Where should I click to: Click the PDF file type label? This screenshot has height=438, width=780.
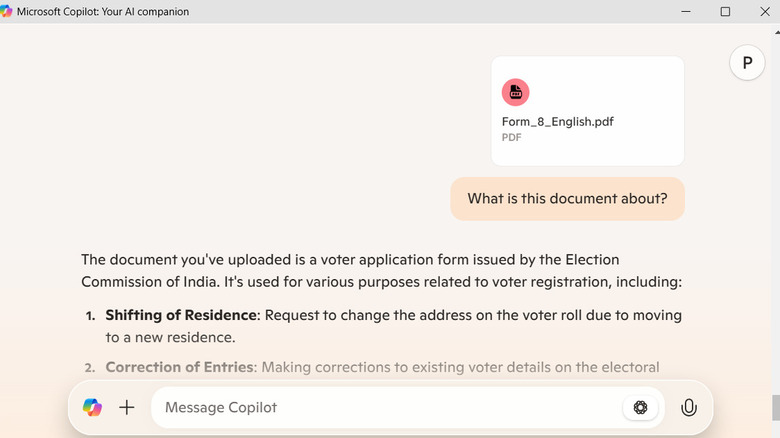coord(511,137)
